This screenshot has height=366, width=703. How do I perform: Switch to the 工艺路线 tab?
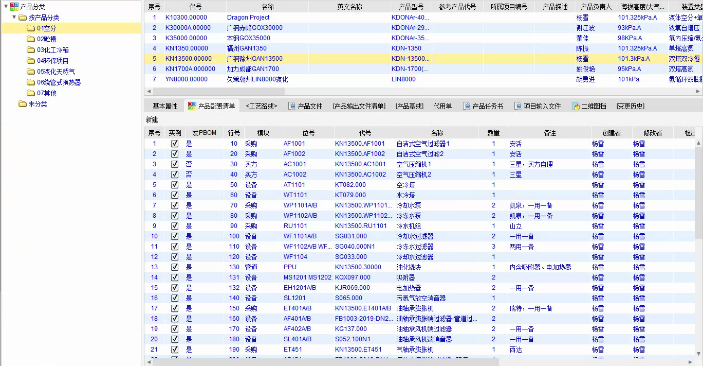[x=261, y=106]
